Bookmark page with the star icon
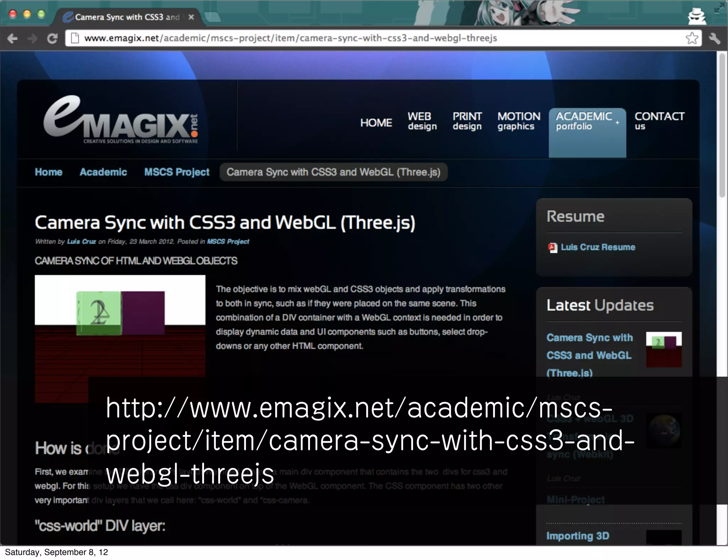This screenshot has height=560, width=728. [x=691, y=38]
